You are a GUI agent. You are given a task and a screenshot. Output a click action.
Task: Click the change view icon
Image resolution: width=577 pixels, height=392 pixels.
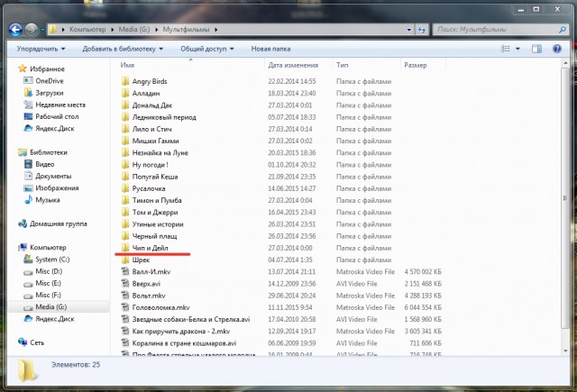click(506, 49)
